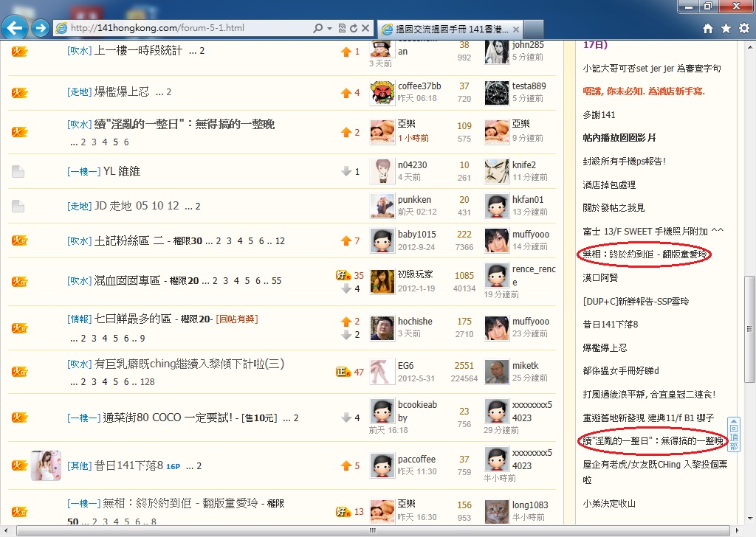Click the 好 rating badge on the 初級玩家 thread
The image size is (756, 537).
tap(342, 274)
